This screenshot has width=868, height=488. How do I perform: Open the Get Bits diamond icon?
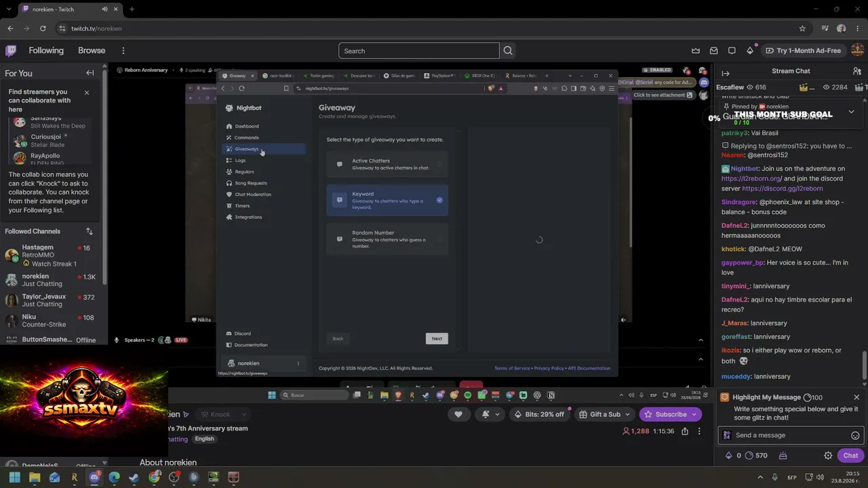(750, 51)
